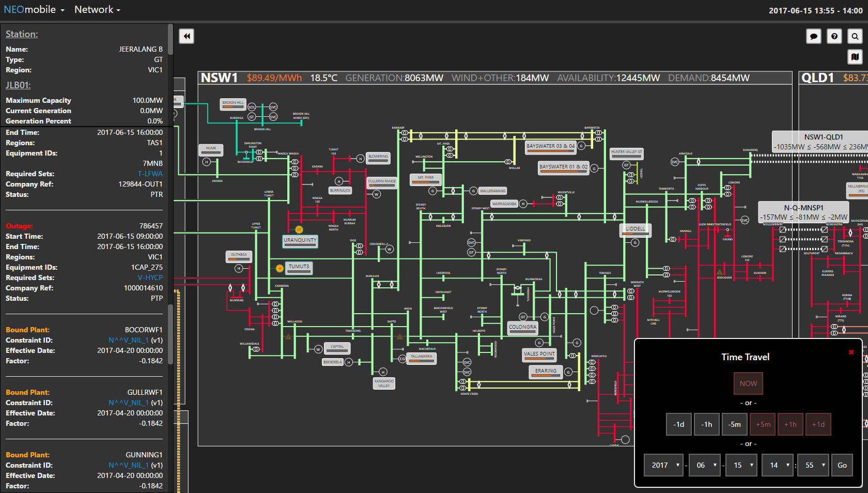Toggle the map view icon
This screenshot has height=493, width=868.
[x=855, y=57]
